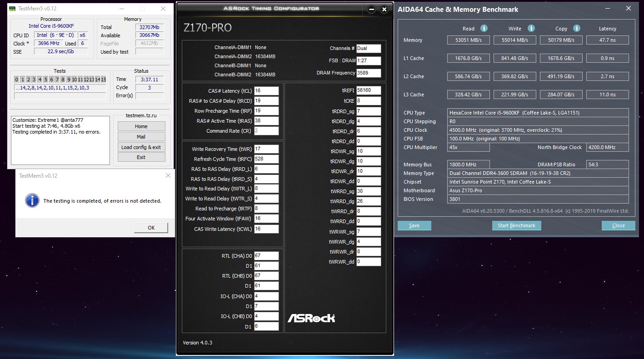Screen dimensions: 644x359
Task: Select the RAS# Active Time (tRAS) field
Action: [266, 121]
